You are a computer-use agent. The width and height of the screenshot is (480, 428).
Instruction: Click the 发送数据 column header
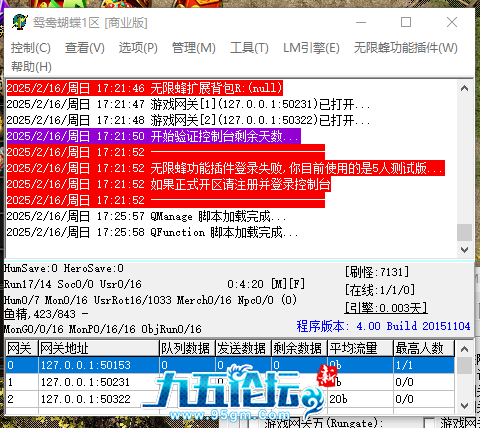click(243, 349)
